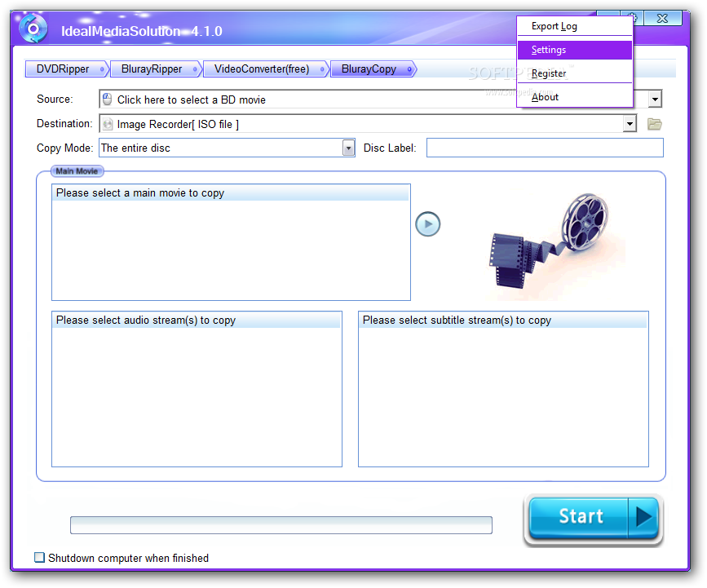Expand the Source dropdown arrow
Image resolution: width=707 pixels, height=588 pixels.
tap(655, 99)
